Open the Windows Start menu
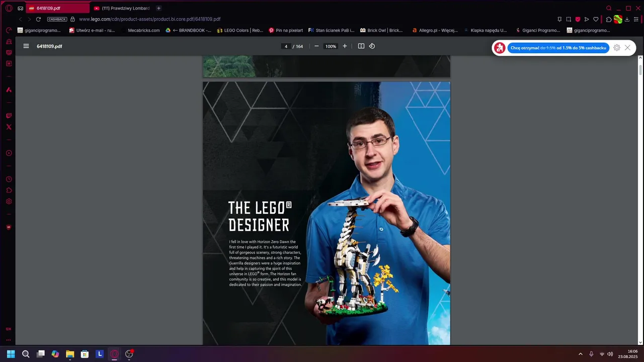 coord(11,354)
